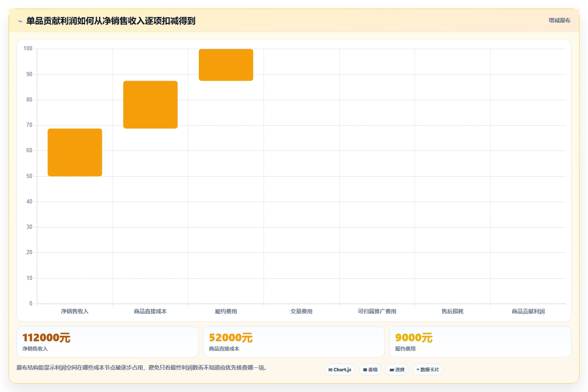Click the 履约费用 orange waterfall bar

(x=226, y=65)
